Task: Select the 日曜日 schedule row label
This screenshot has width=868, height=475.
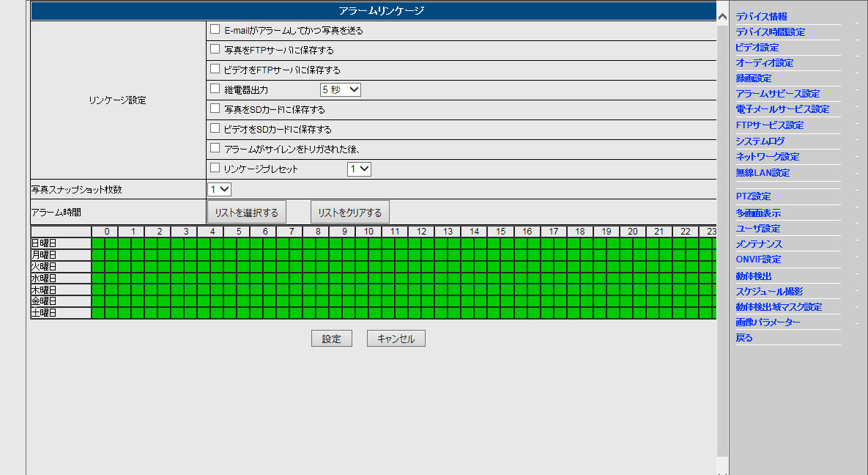Action: (61, 243)
